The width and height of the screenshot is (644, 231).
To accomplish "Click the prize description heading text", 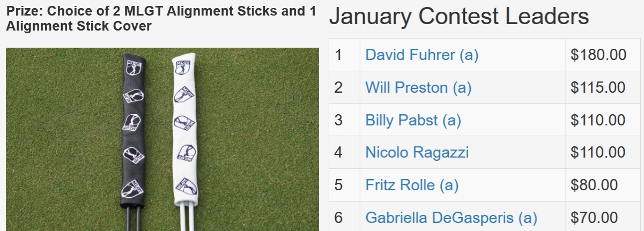I will click(161, 19).
